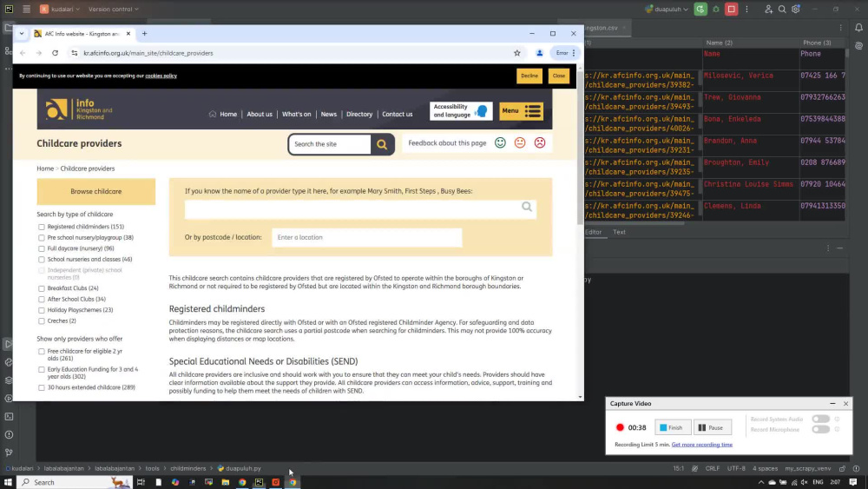This screenshot has height=489, width=868.
Task: Open Accessibility and language options
Action: coord(461,111)
